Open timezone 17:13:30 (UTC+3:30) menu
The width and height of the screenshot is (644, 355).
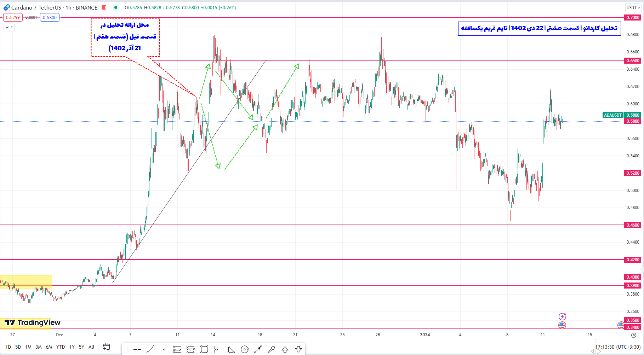617,347
